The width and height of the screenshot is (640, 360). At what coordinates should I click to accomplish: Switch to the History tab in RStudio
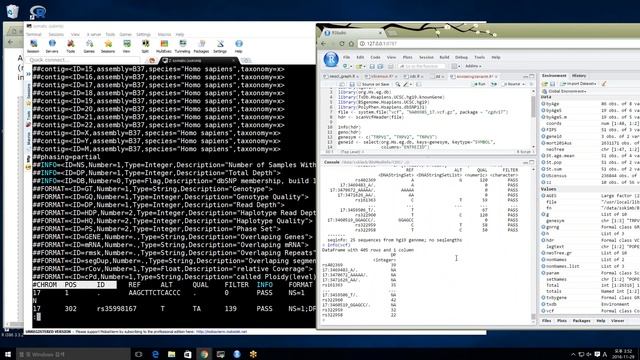point(579,76)
